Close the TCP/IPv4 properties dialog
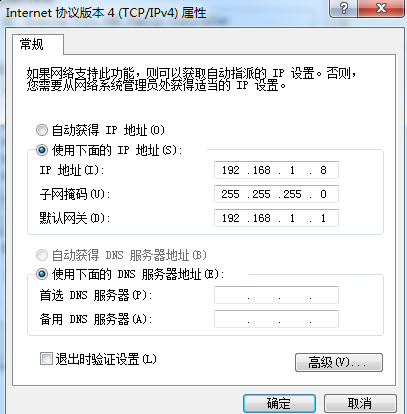This screenshot has height=414, width=407. pyautogui.click(x=381, y=8)
